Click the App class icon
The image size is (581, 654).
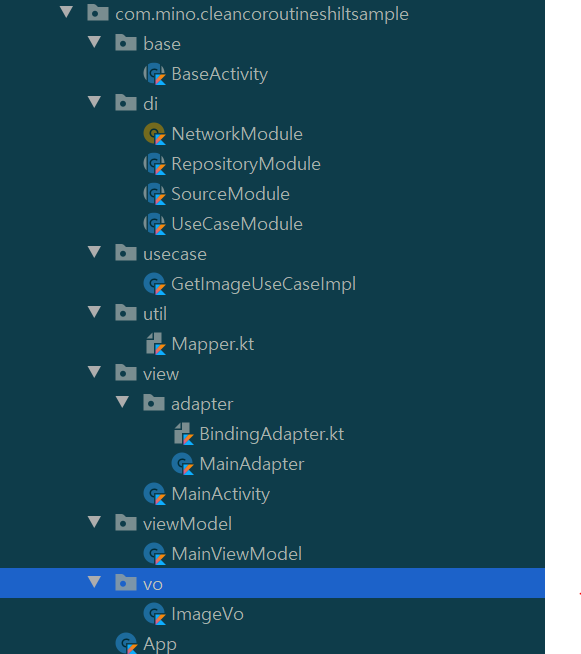[126, 644]
